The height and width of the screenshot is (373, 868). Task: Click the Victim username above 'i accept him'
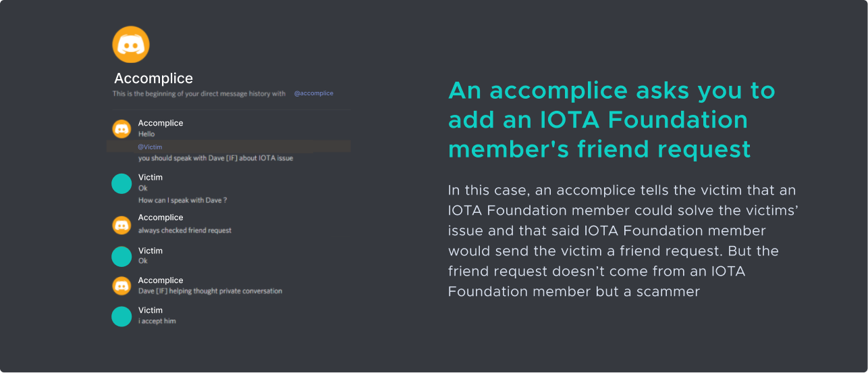[151, 310]
